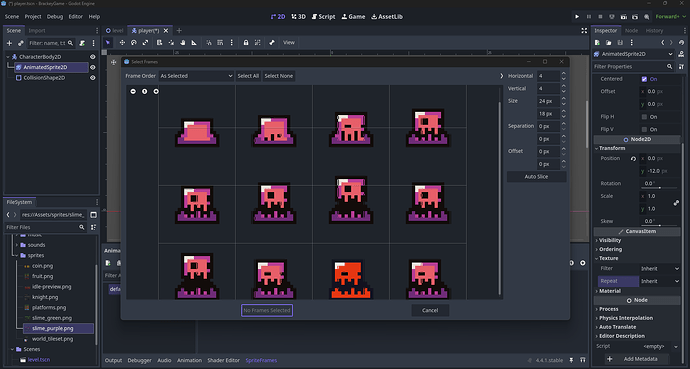This screenshot has height=369, width=690.
Task: Open the Frame Order dropdown
Action: 196,76
